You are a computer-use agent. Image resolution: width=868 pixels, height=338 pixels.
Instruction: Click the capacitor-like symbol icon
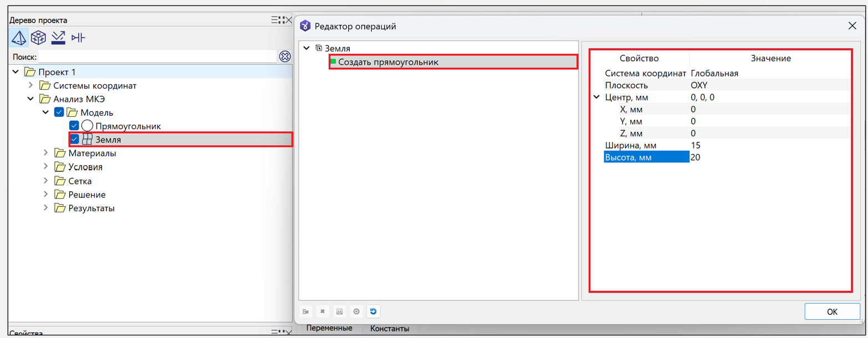[x=78, y=38]
